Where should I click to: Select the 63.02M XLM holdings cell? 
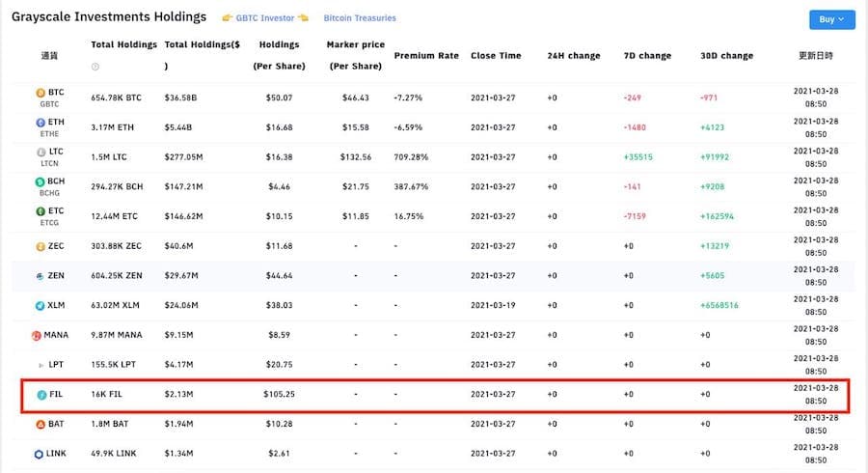[x=115, y=305]
